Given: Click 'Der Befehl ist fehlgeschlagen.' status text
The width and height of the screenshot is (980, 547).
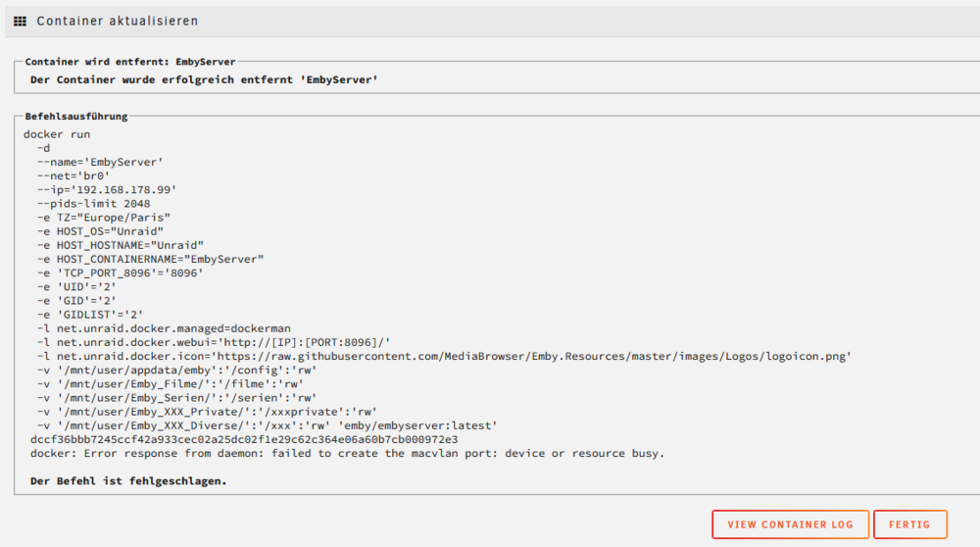Looking at the screenshot, I should (x=128, y=481).
